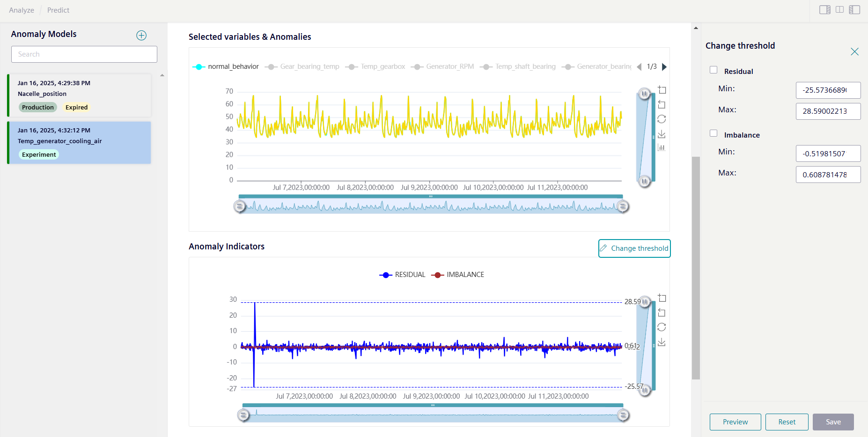Switch Selected variables chart to bar view icon
Viewport: 868px width, 437px height.
coord(662,148)
